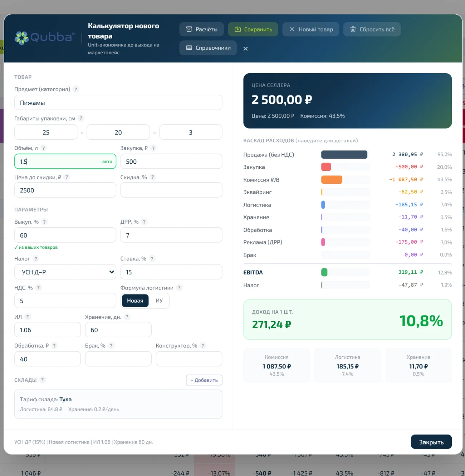Click the Обработка field with 40
465x476 pixels.
[48, 359]
